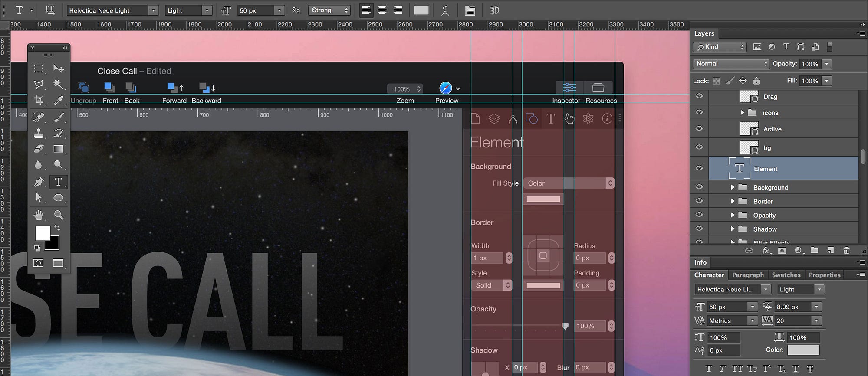Select the Move tool in the tools panel

tap(59, 69)
